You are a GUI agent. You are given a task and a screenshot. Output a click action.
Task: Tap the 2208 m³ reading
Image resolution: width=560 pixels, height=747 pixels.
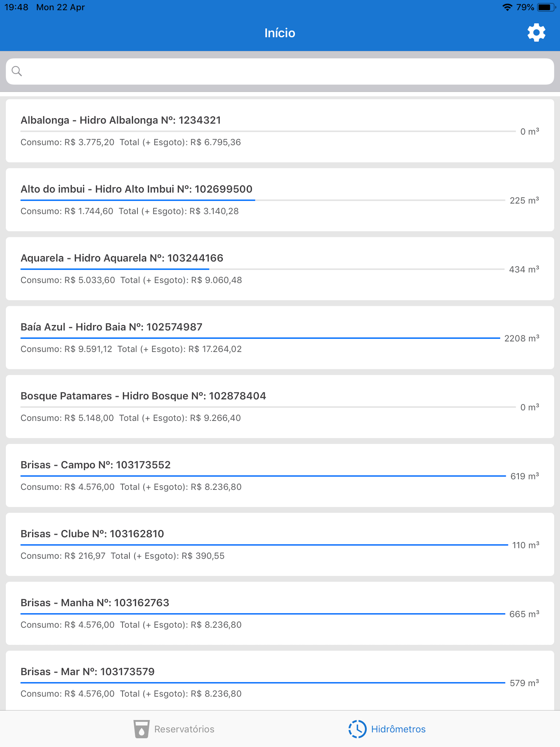pyautogui.click(x=521, y=338)
